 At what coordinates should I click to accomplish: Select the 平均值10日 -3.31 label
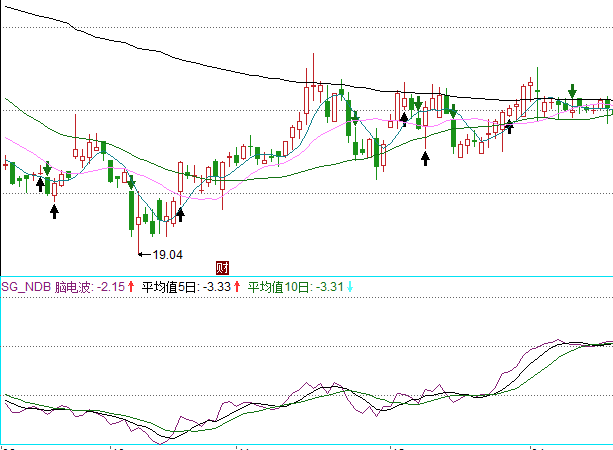(x=296, y=287)
